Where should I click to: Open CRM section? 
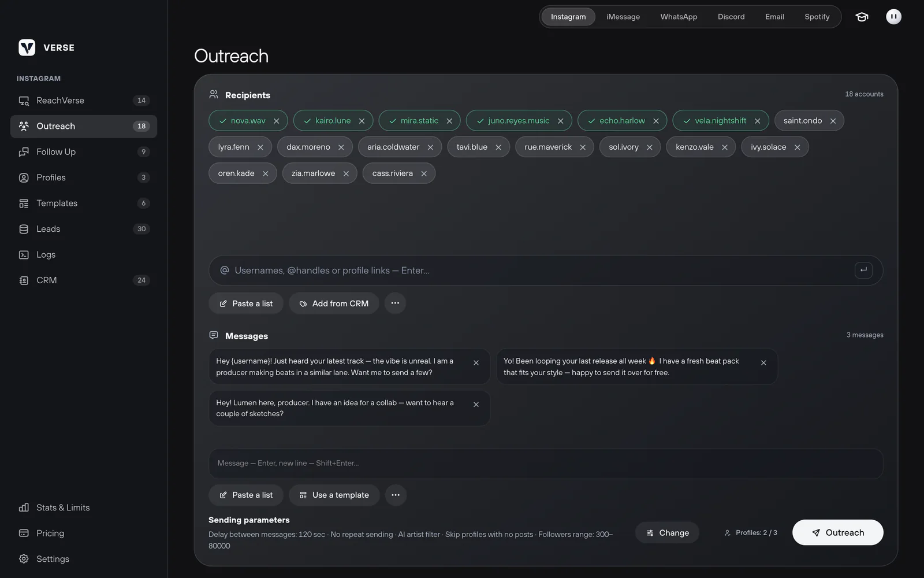tap(84, 280)
